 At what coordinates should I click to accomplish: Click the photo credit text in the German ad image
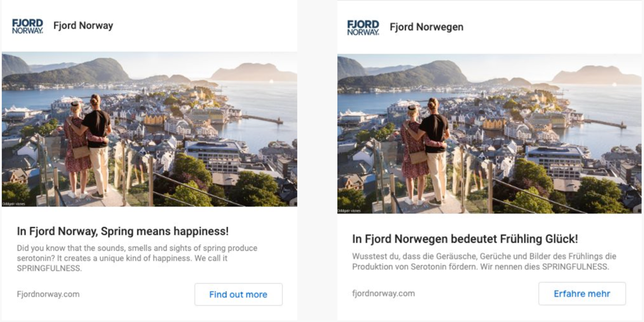[x=349, y=210]
